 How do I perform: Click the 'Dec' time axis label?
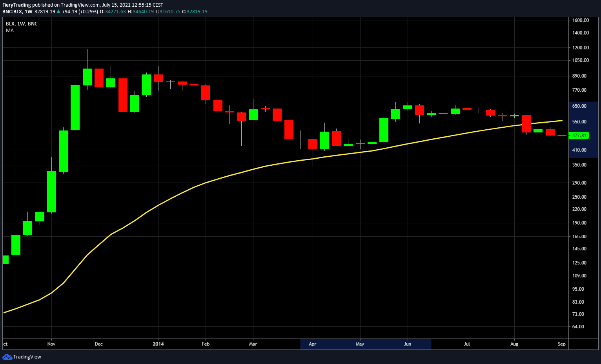coord(99,344)
